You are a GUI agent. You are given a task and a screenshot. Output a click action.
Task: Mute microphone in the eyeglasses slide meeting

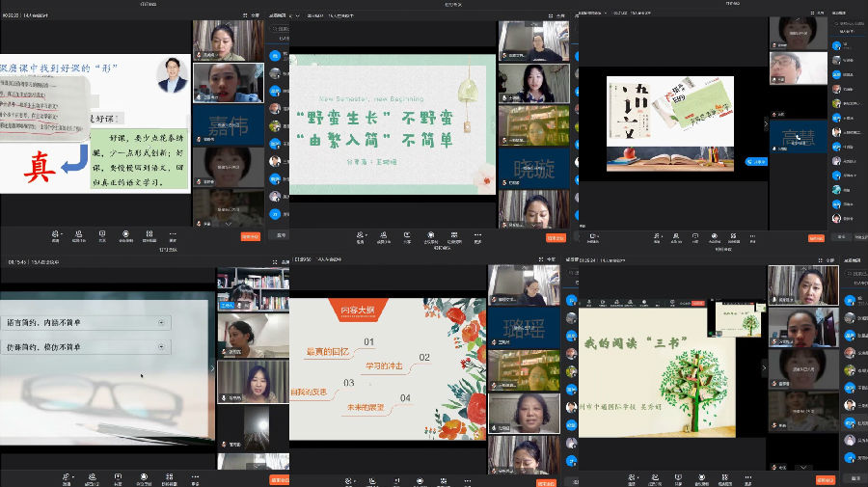click(x=67, y=476)
